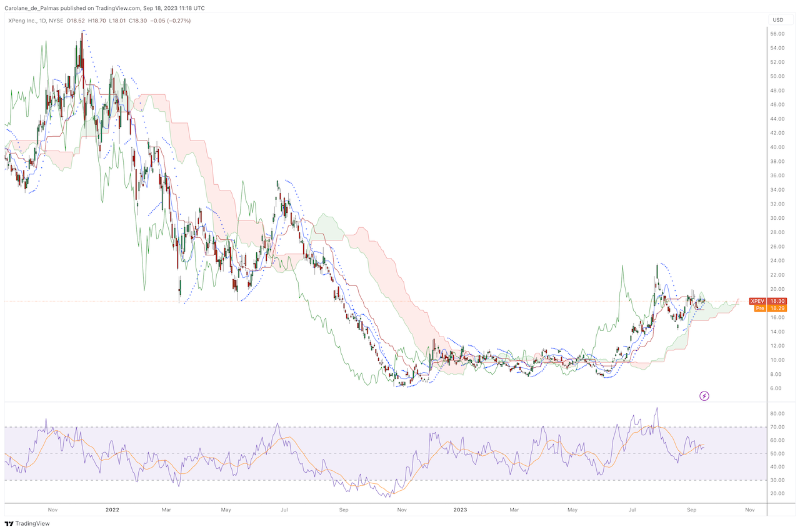Click the 80.00 RSI axis label

tap(777, 414)
